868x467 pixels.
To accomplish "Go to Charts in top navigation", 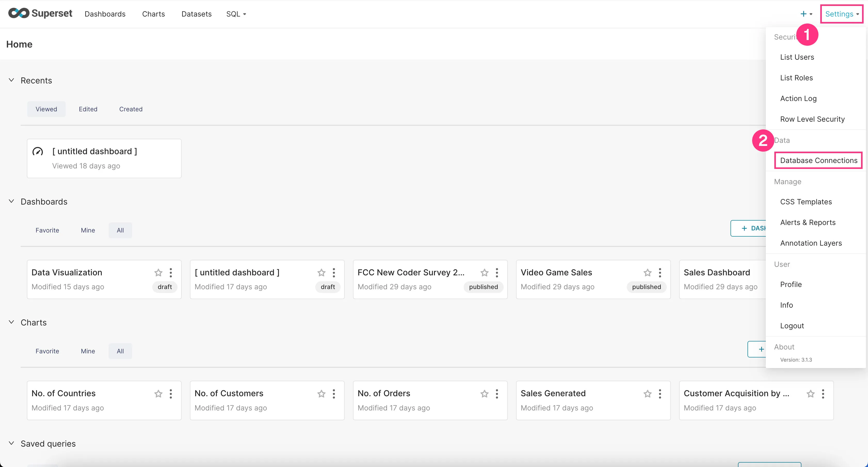I will [x=153, y=14].
